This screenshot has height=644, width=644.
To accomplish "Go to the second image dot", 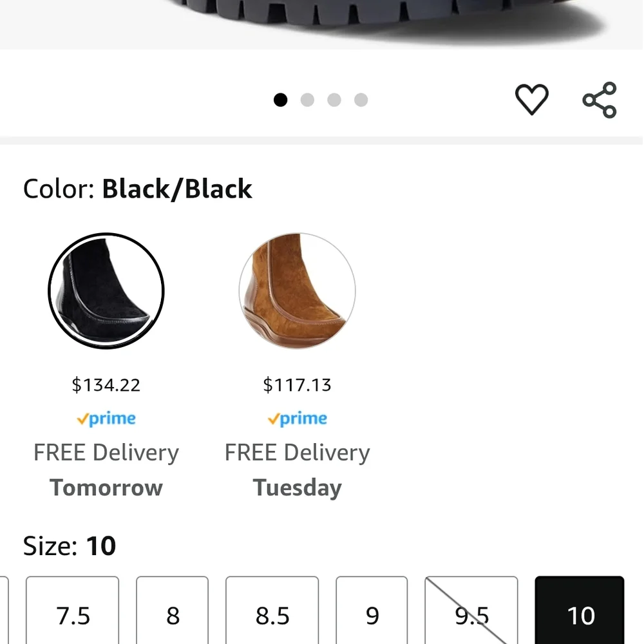I will coord(307,100).
